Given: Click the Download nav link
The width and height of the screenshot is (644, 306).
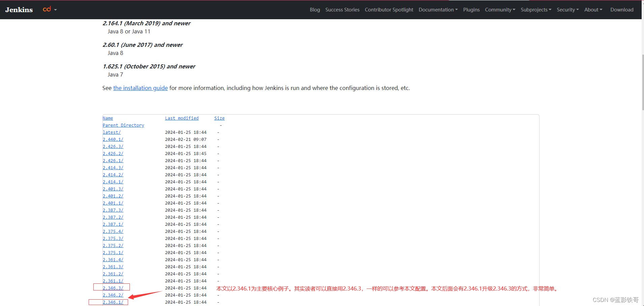Looking at the screenshot, I should click(x=622, y=10).
